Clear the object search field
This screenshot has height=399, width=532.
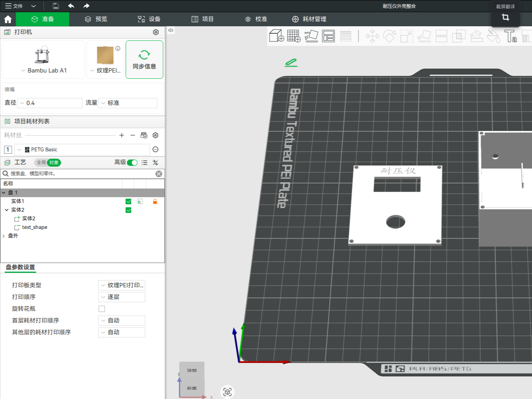pos(159,174)
